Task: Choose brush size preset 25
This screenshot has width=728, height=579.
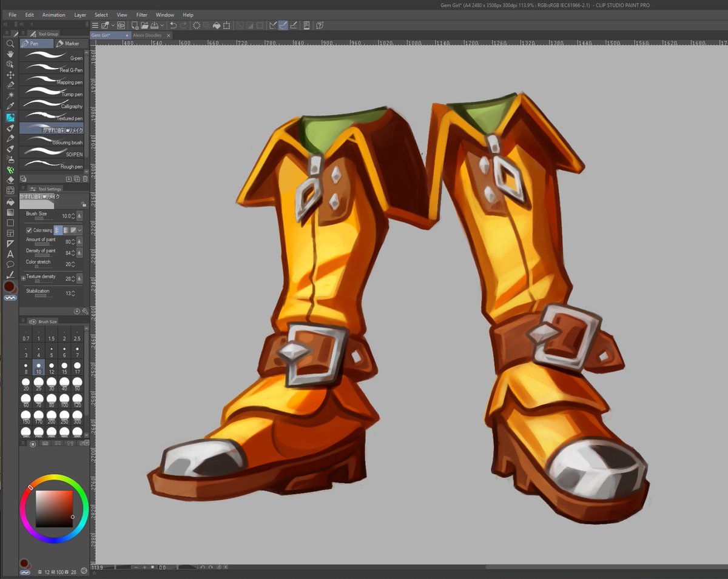Action: [x=39, y=384]
